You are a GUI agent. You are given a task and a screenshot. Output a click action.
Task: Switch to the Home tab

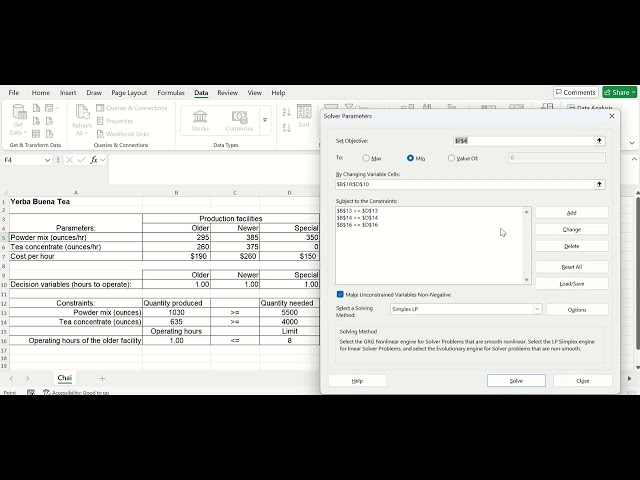[x=40, y=93]
